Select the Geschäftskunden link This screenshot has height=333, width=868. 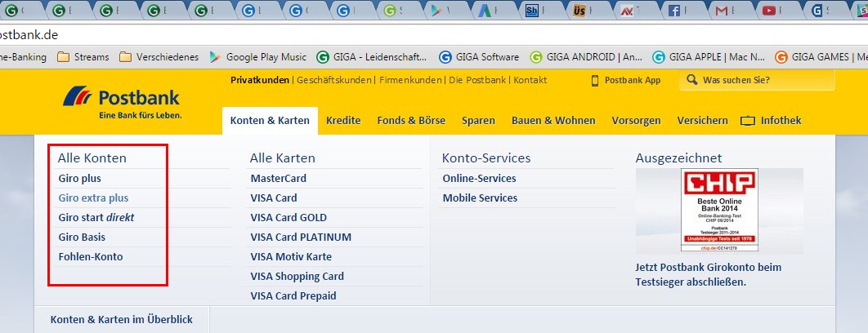coord(333,80)
